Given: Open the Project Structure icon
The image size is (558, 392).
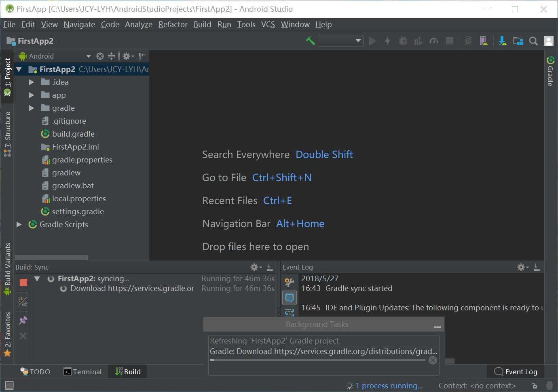Looking at the screenshot, I should tap(518, 41).
